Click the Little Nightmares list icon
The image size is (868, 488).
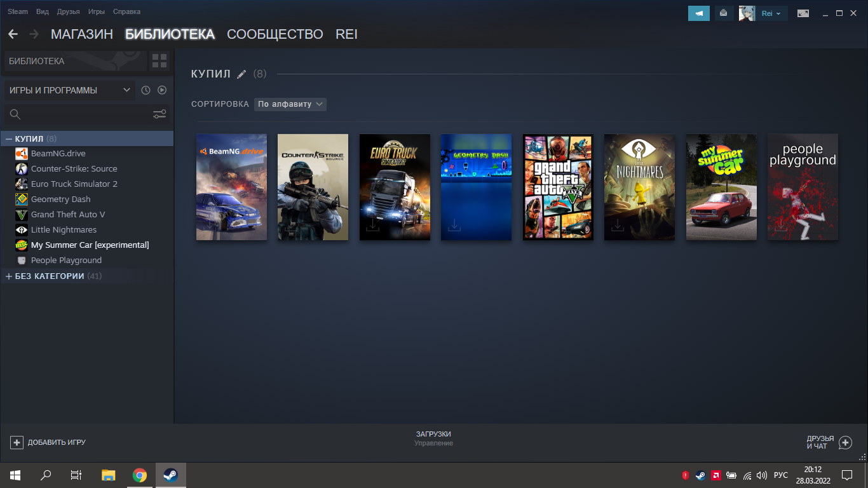pos(22,229)
